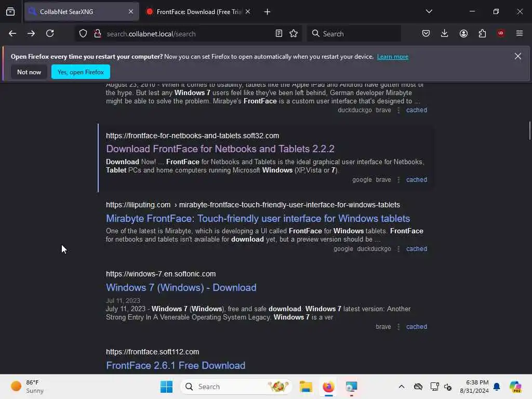
Task: Open clock showing 6:38 PM
Action: point(474,387)
